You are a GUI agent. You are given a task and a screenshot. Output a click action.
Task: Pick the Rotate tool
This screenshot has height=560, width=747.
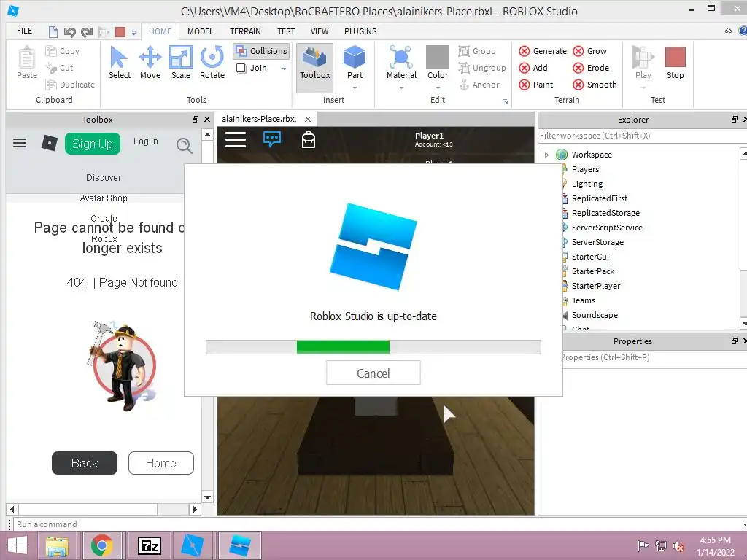click(x=212, y=63)
